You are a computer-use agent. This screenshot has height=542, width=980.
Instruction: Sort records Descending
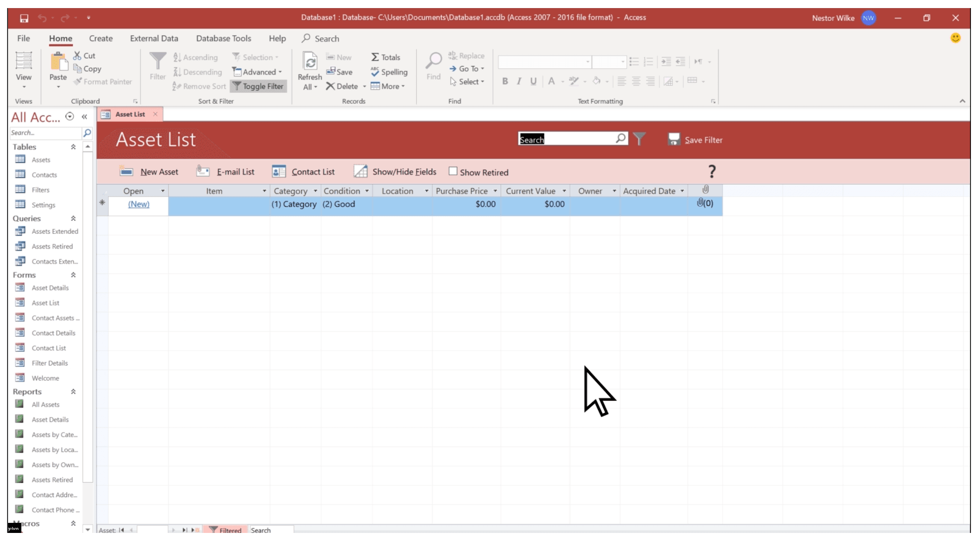pos(198,72)
